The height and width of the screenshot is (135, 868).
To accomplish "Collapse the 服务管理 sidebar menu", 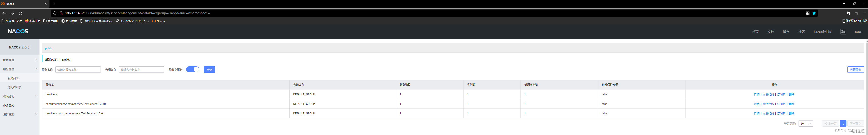I will coord(20,69).
